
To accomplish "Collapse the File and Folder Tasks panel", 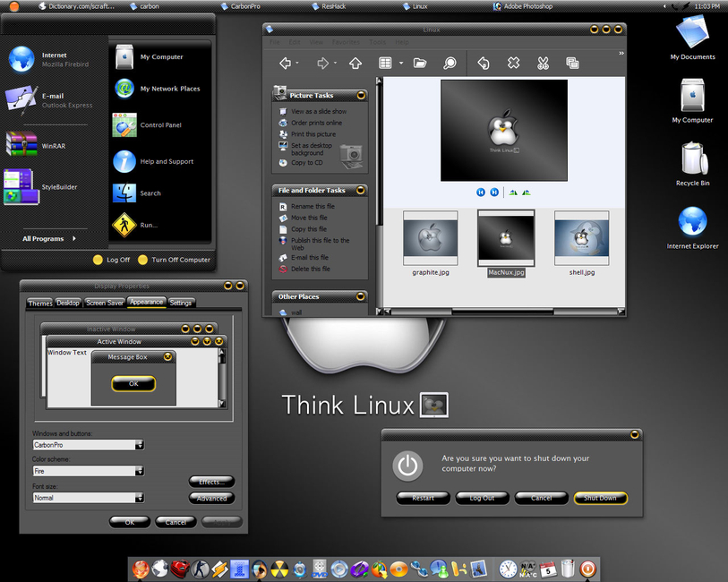I will point(360,191).
